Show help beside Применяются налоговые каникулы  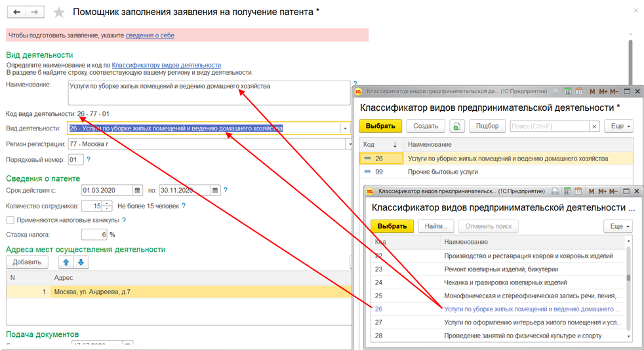point(124,220)
